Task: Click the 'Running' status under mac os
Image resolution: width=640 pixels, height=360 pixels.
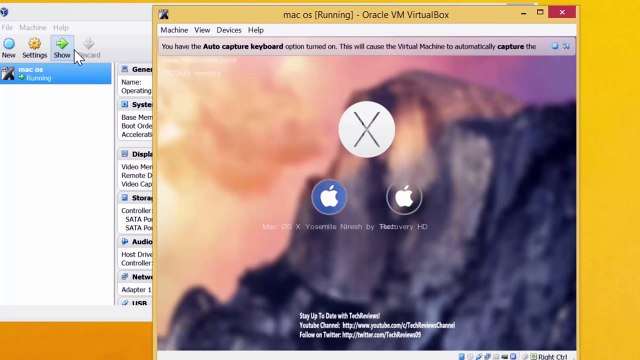Action: (x=39, y=78)
